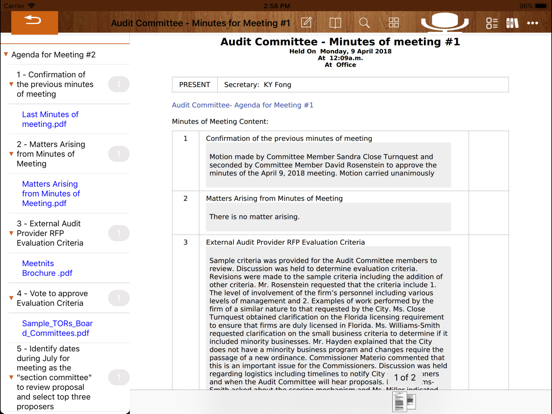The height and width of the screenshot is (414, 552).
Task: Collapse item 3 External Audit Provider RFP
Action: 11,233
